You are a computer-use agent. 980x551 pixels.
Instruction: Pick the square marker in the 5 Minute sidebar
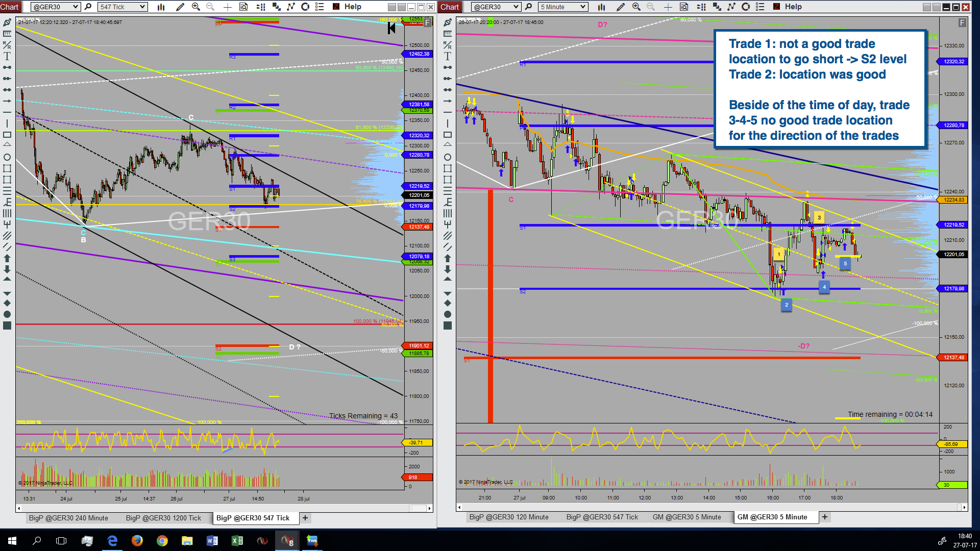tap(448, 325)
